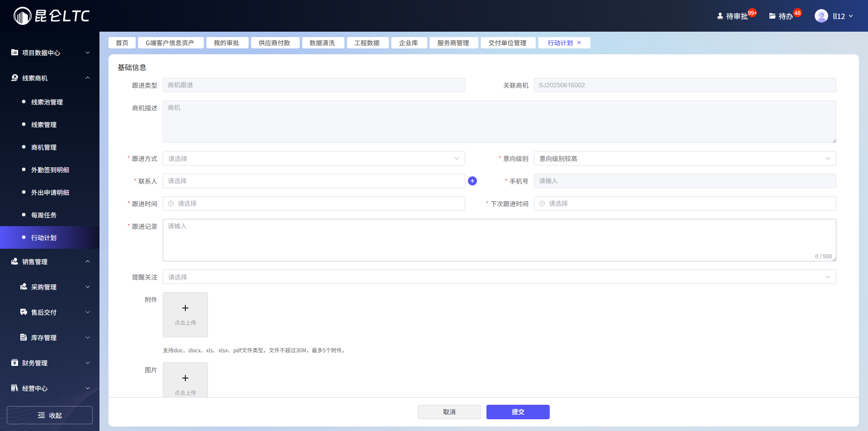Image resolution: width=868 pixels, height=431 pixels.
Task: Open the 数据清洗 tab
Action: [323, 43]
